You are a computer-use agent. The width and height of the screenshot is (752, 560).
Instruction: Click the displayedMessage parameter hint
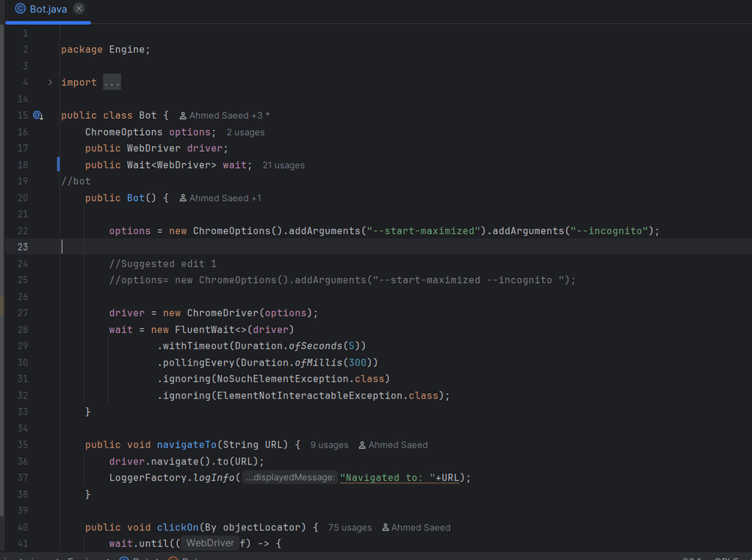290,478
